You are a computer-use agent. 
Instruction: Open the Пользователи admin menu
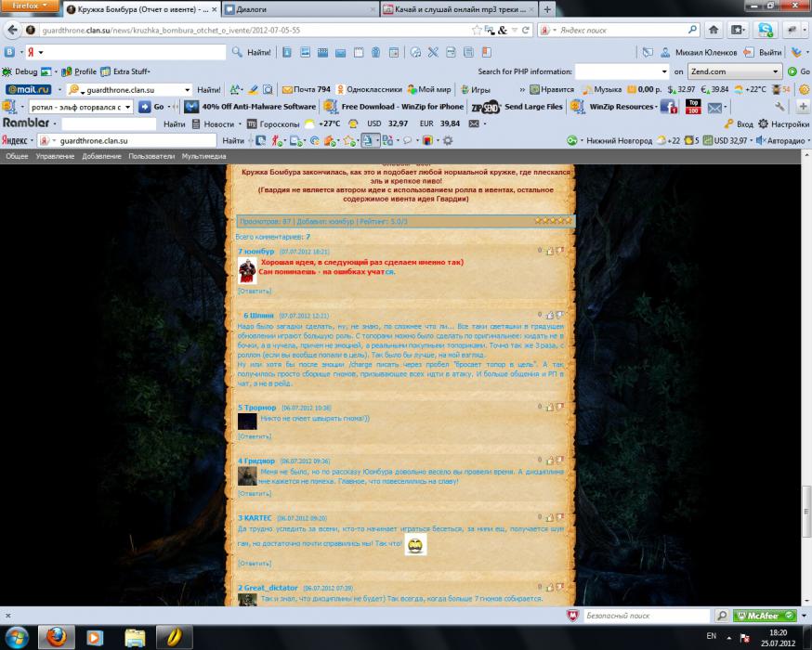coord(151,157)
